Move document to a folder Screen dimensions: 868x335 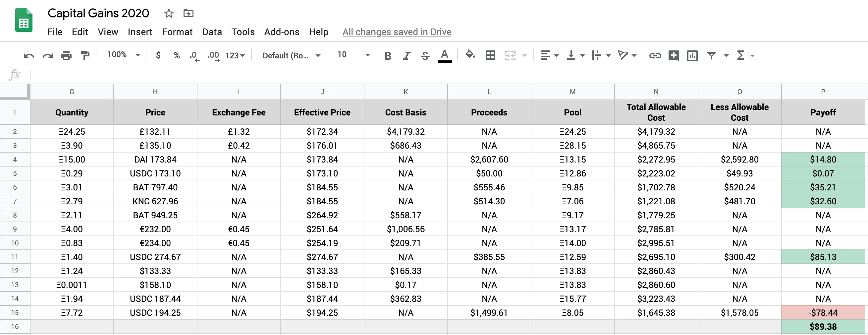click(188, 14)
